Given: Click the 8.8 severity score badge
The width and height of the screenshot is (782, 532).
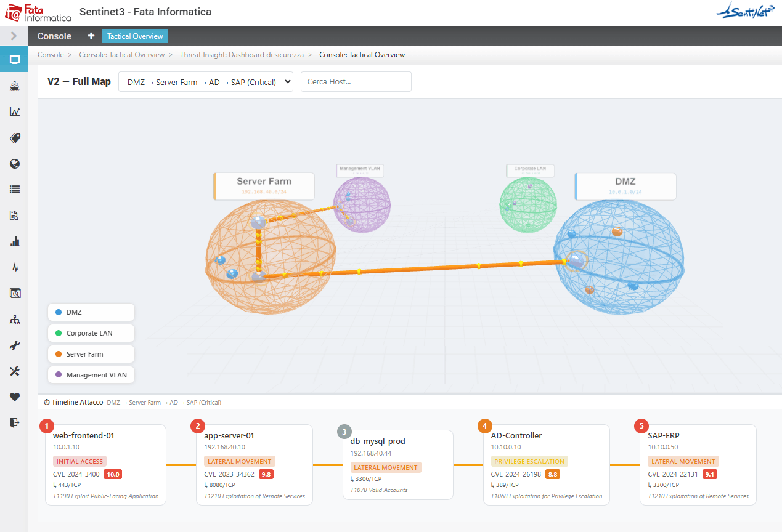Looking at the screenshot, I should tap(553, 474).
